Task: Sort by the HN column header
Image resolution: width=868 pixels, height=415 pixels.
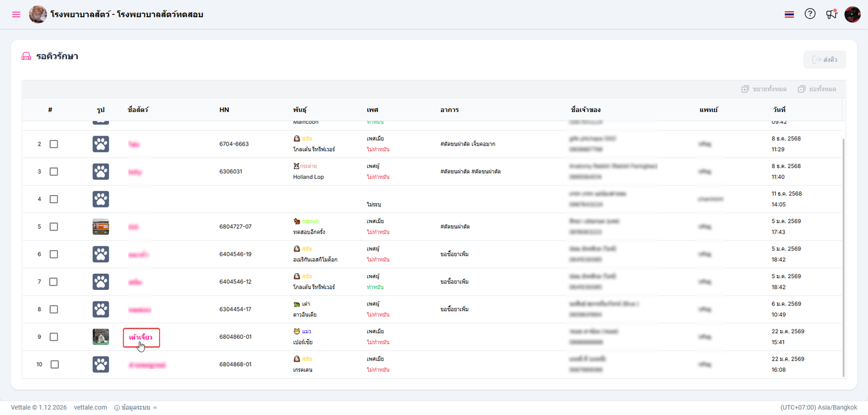Action: (224, 110)
